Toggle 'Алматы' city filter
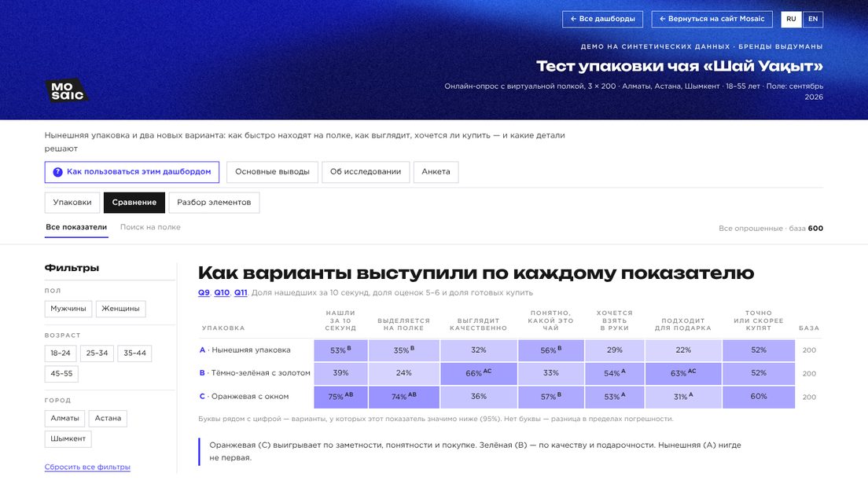868x491 pixels. pos(64,419)
